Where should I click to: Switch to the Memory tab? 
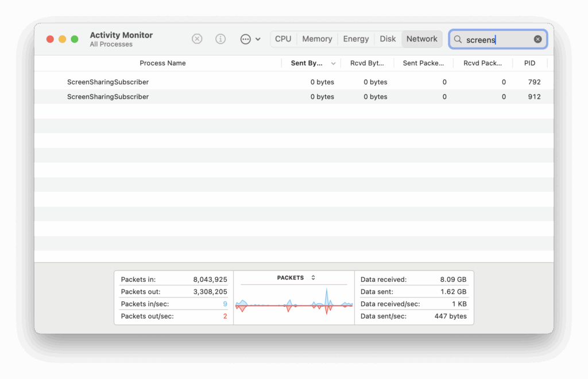317,39
